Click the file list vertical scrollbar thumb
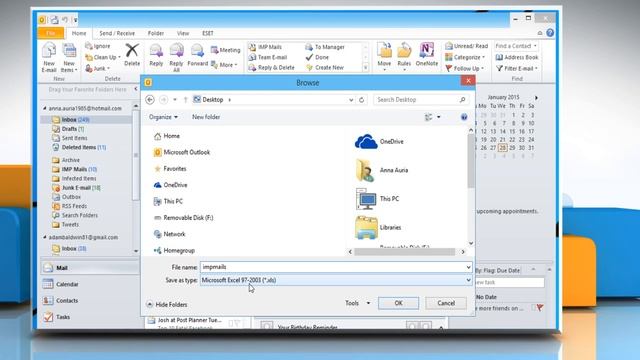This screenshot has width=640, height=360. click(471, 160)
